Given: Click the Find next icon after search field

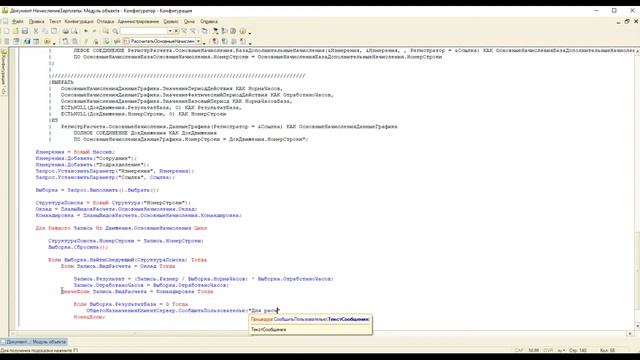Looking at the screenshot, I should tap(184, 31).
